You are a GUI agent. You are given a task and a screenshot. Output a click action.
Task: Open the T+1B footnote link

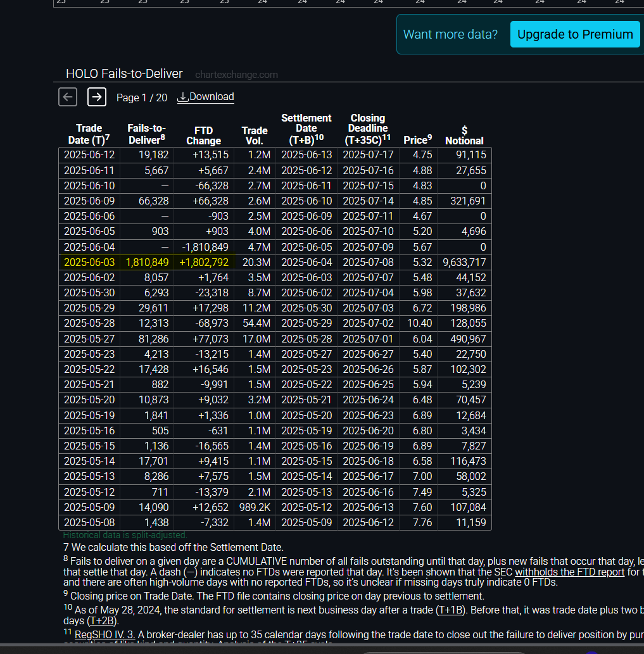[x=450, y=610]
